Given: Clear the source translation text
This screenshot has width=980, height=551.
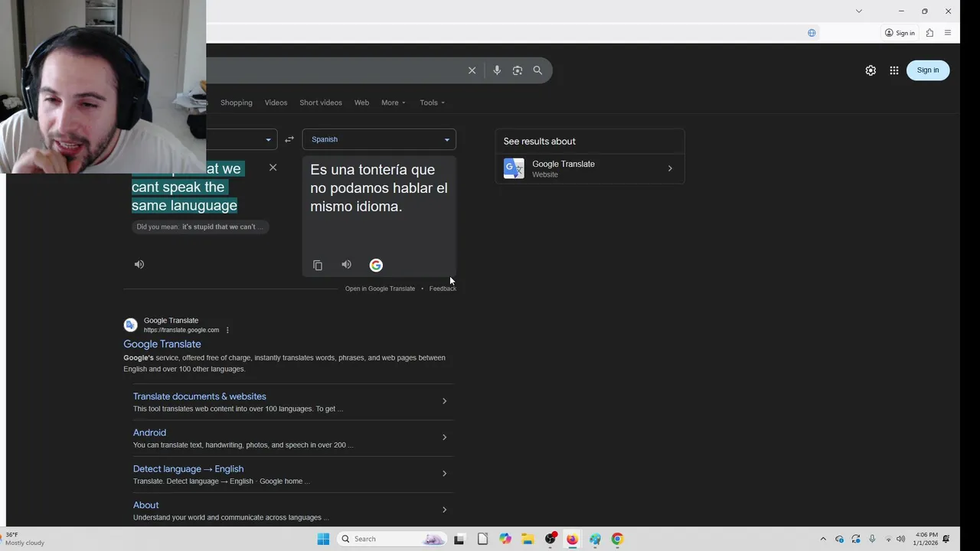Looking at the screenshot, I should 273,168.
